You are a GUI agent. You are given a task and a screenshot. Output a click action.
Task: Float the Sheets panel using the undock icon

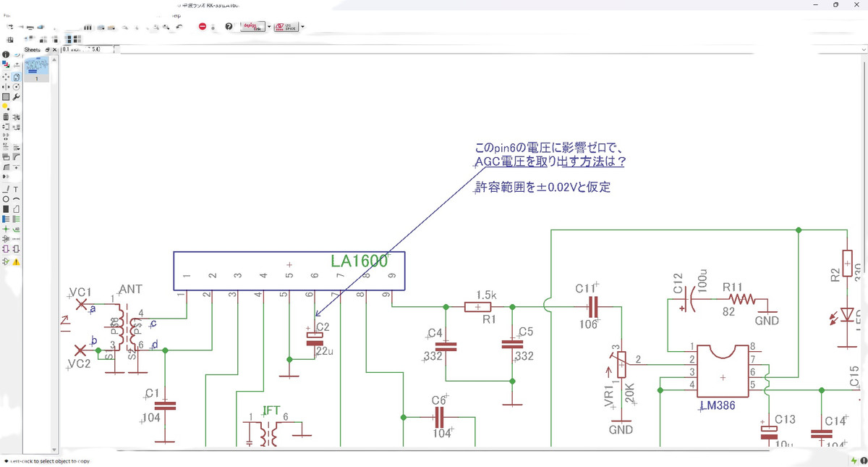pyautogui.click(x=47, y=50)
